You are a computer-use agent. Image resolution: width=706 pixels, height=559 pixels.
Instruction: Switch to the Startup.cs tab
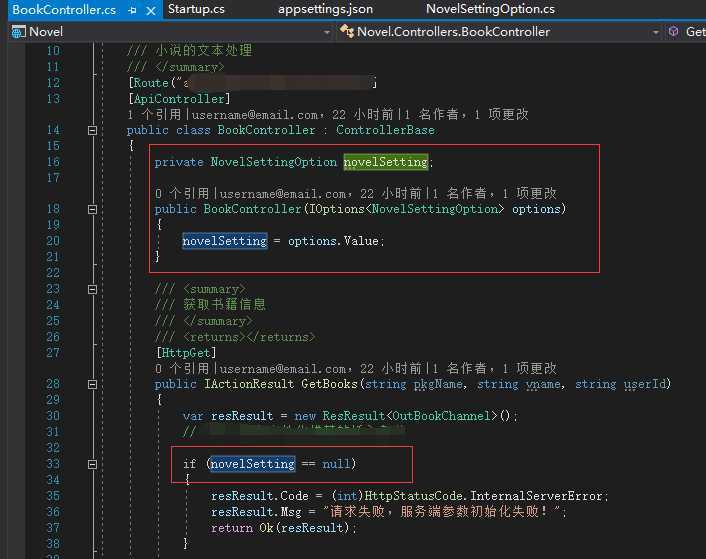tap(196, 9)
